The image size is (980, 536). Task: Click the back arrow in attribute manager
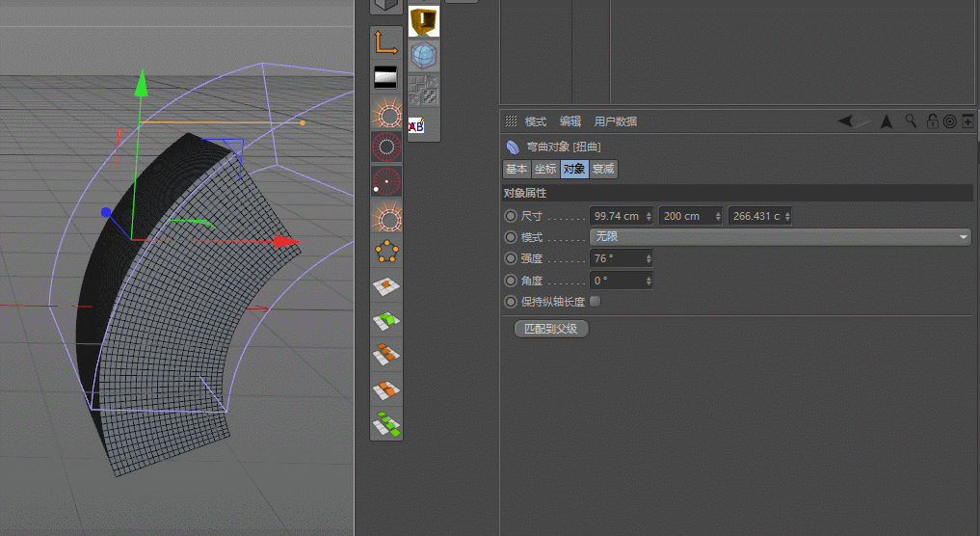coord(846,121)
